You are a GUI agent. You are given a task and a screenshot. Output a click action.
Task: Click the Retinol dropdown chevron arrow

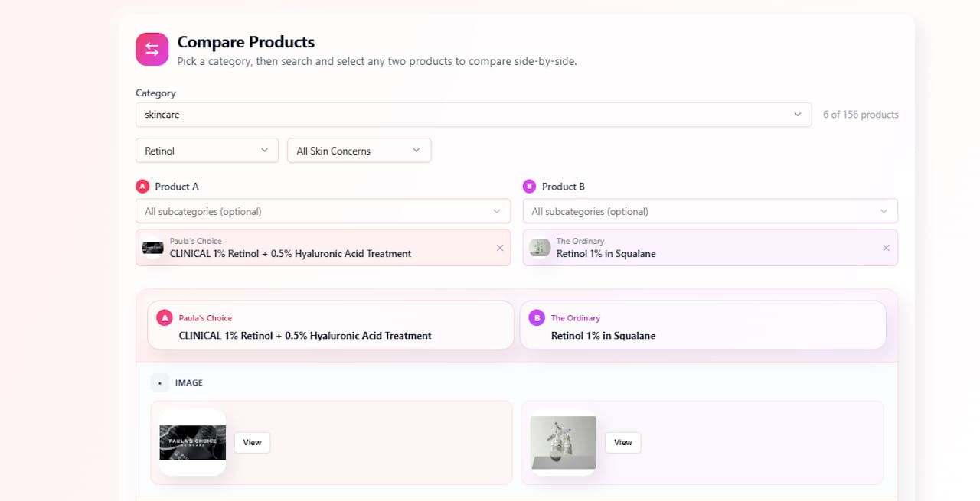tap(264, 151)
